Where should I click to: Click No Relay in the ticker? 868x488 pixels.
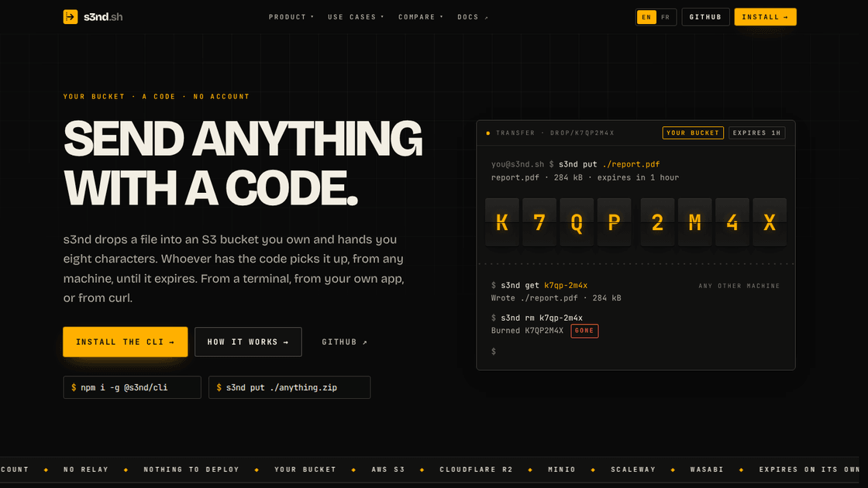86,469
